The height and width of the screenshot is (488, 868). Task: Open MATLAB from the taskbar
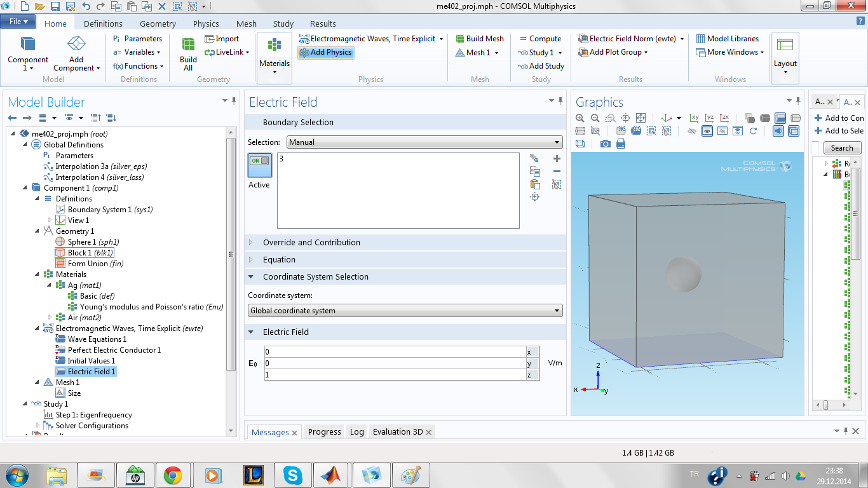tap(332, 475)
